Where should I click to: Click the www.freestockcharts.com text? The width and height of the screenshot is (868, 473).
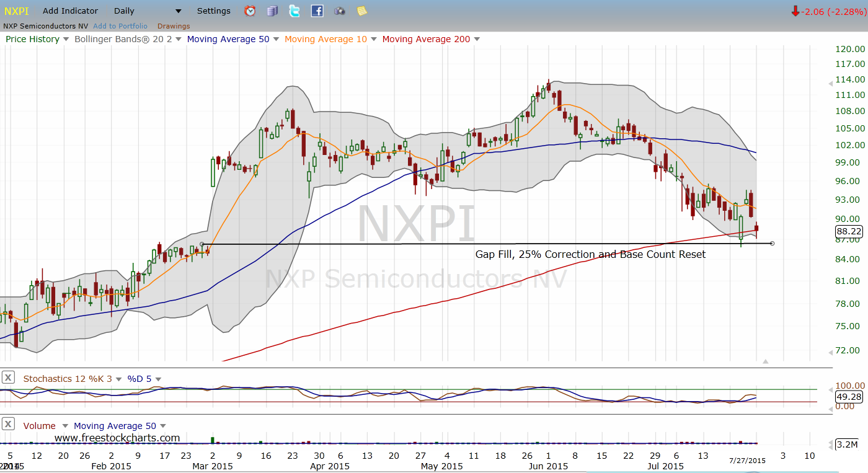coord(117,438)
